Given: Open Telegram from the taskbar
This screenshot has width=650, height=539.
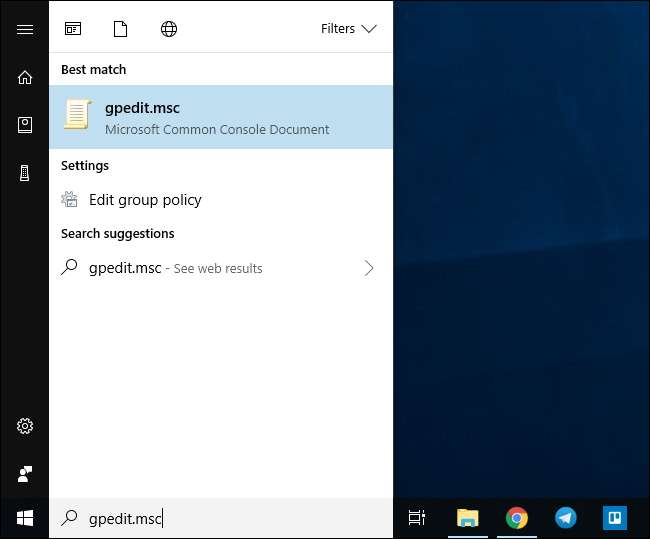Looking at the screenshot, I should pyautogui.click(x=565, y=518).
